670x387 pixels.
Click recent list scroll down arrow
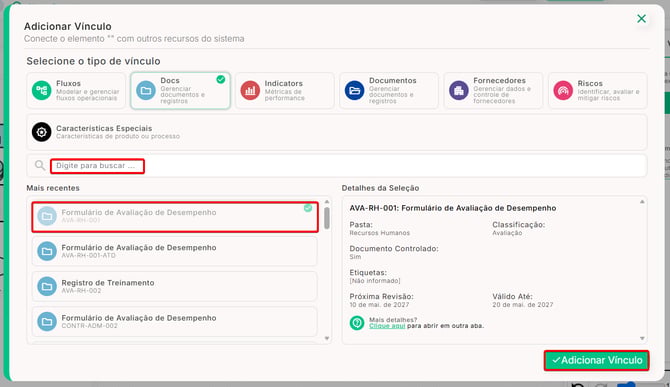[x=327, y=338]
